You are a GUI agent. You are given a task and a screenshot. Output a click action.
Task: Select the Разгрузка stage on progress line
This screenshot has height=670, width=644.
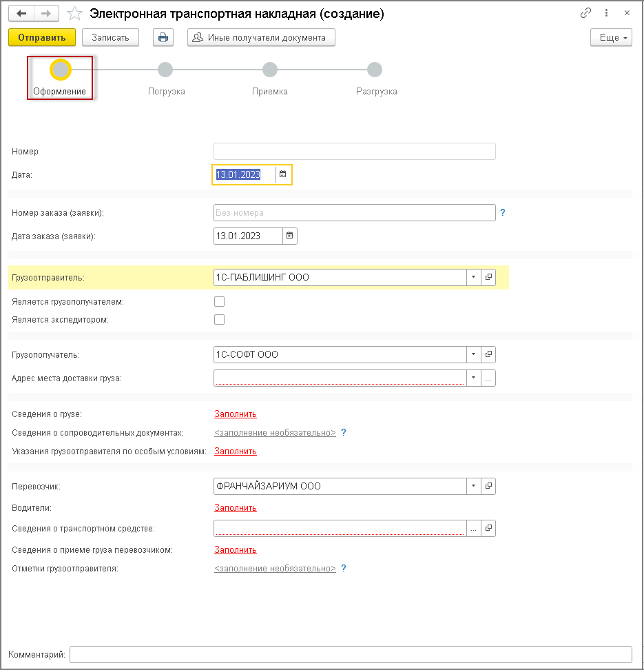click(x=375, y=70)
